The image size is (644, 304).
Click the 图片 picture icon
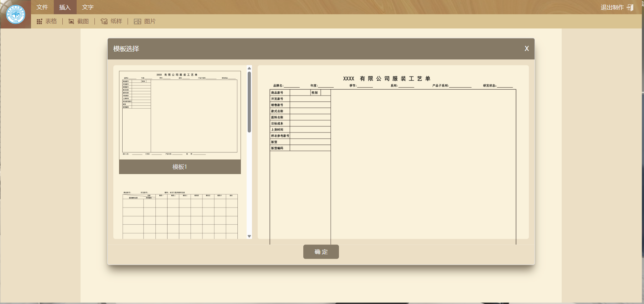137,22
